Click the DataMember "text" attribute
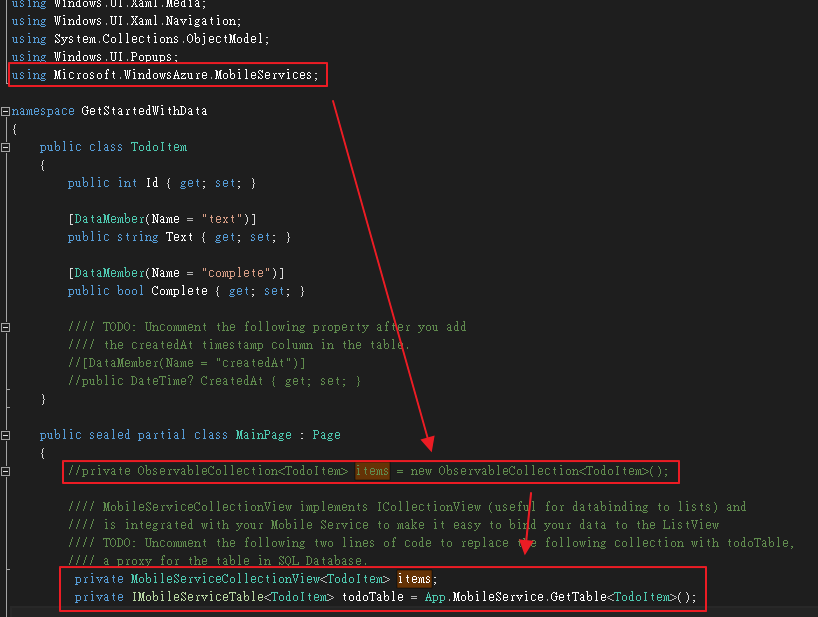This screenshot has width=818, height=617. [x=162, y=219]
